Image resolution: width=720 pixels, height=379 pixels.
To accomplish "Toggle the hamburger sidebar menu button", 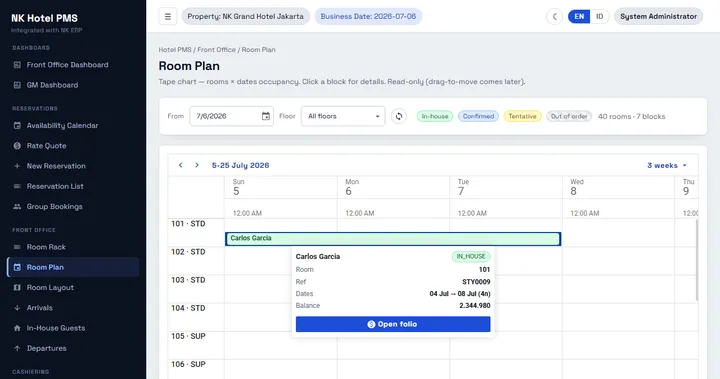I will [168, 17].
